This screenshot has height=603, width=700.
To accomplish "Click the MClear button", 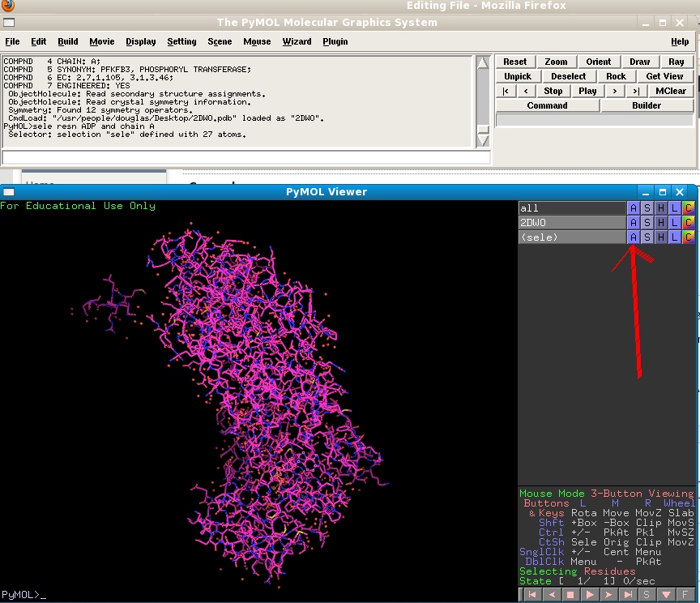I will click(x=671, y=91).
